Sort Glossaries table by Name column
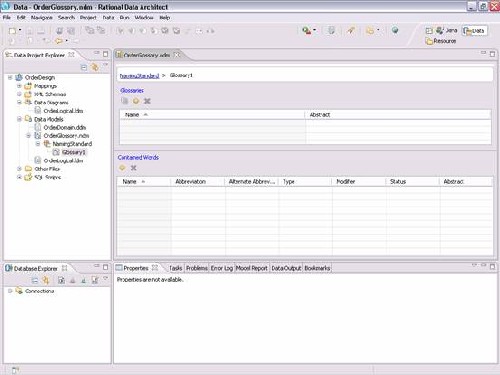The image size is (500, 375). (x=212, y=115)
